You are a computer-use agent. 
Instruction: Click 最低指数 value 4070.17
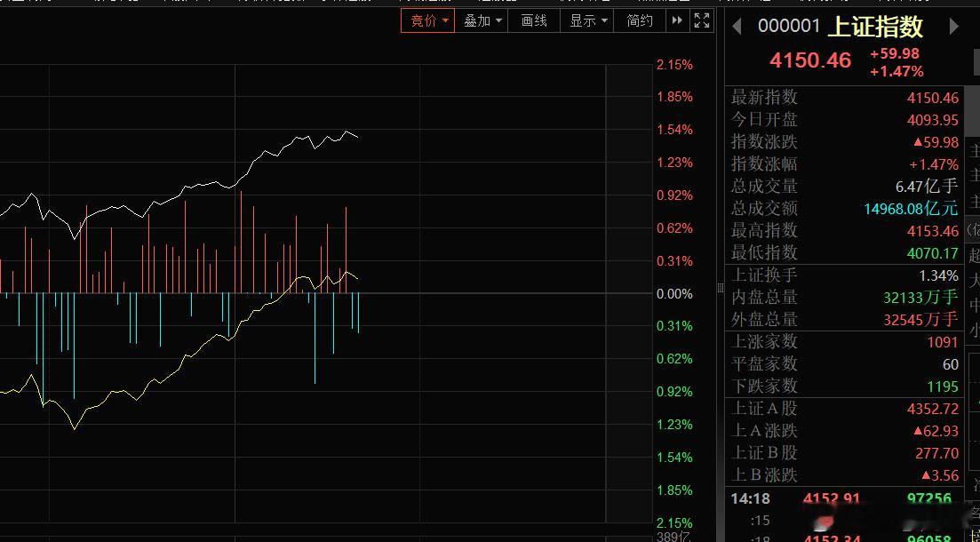tap(933, 252)
